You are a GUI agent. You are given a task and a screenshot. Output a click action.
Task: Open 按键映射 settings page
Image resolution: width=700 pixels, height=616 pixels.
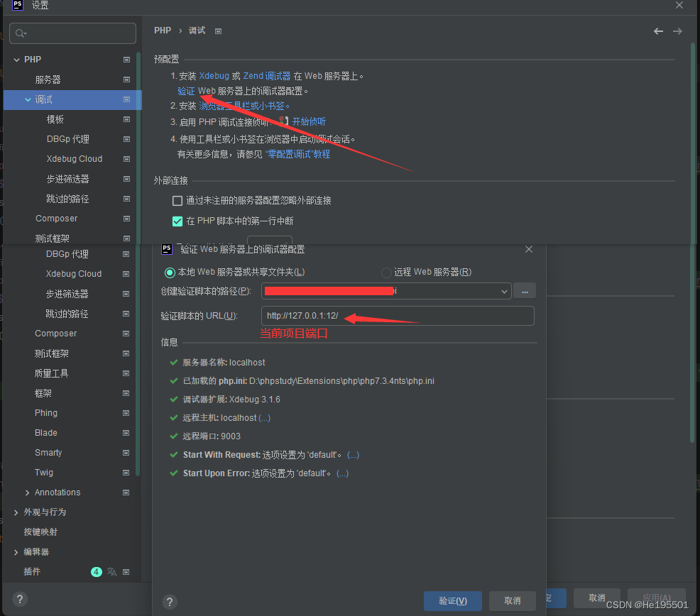point(40,532)
